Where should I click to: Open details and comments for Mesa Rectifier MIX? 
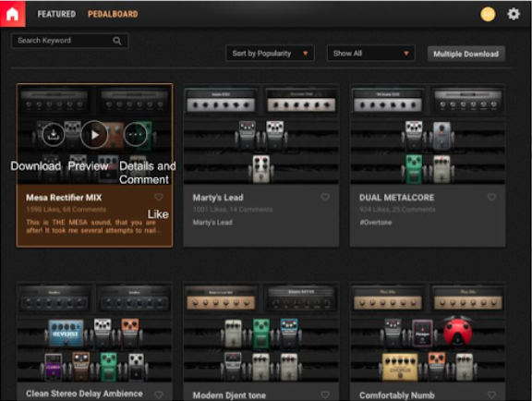[136, 135]
